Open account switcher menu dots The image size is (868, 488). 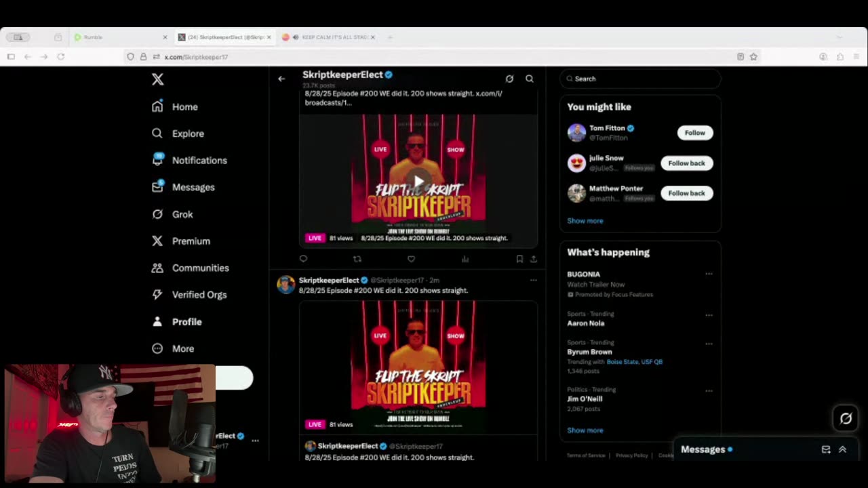[x=255, y=441]
